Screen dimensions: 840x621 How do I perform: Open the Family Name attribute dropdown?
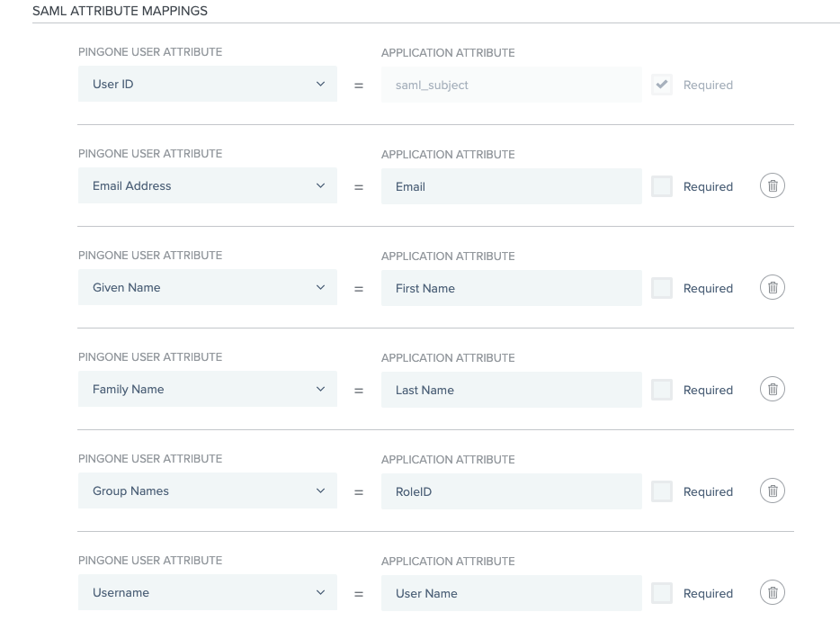(x=207, y=390)
